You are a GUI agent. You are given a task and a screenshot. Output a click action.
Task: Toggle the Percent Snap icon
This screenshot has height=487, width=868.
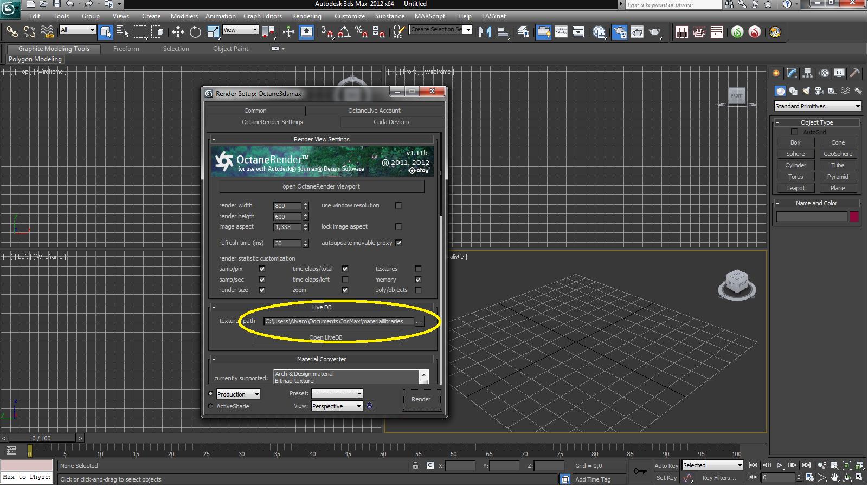(x=361, y=32)
